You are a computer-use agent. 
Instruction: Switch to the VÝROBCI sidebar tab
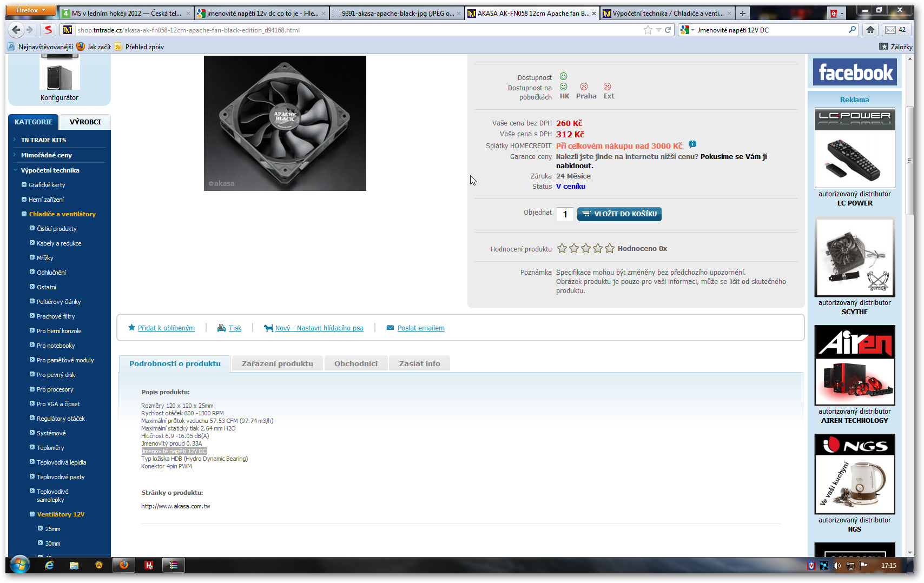click(85, 122)
